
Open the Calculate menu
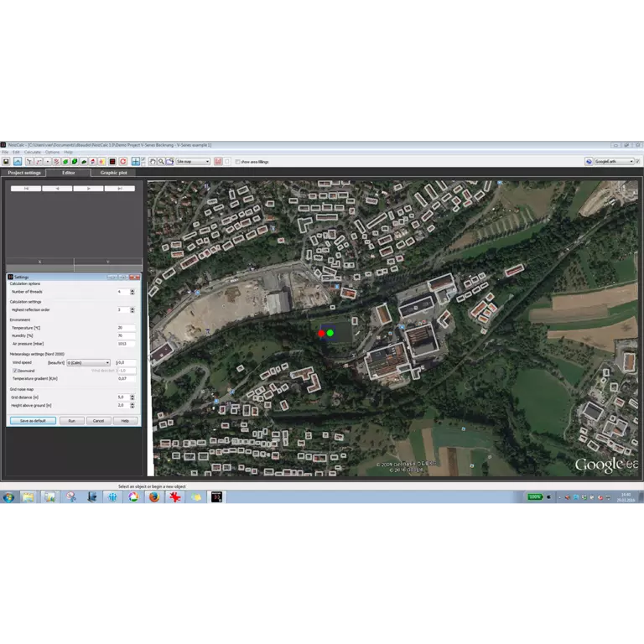point(32,152)
